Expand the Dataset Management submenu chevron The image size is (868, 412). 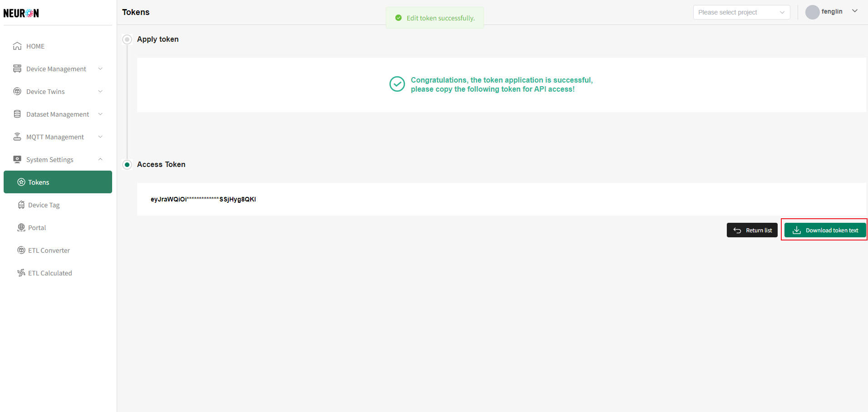pos(100,114)
